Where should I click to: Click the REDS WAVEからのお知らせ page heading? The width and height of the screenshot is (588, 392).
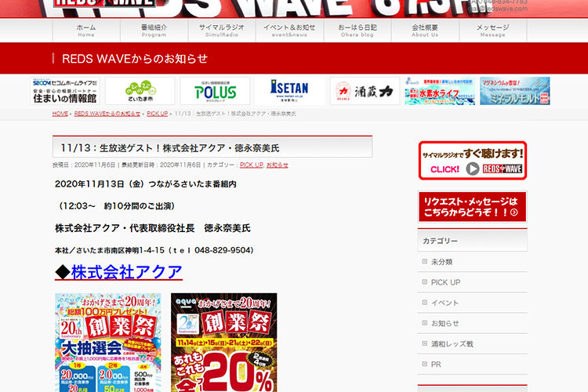point(135,59)
